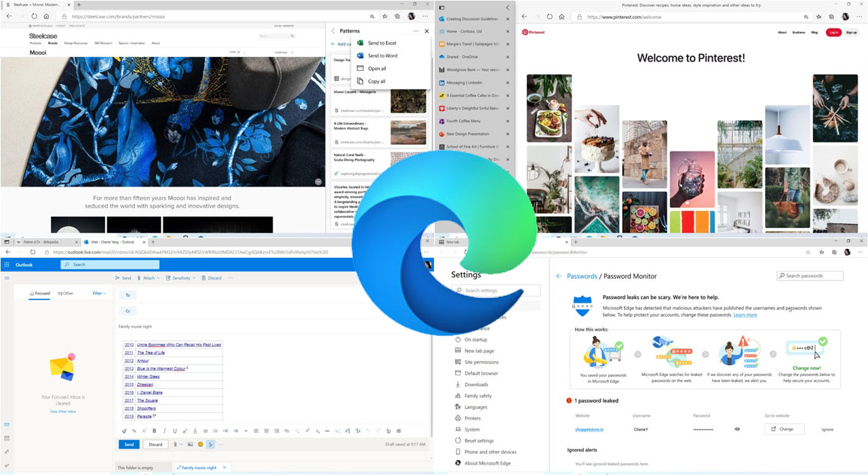Open the Learn more link
Screen dimensions: 868x475
point(745,315)
